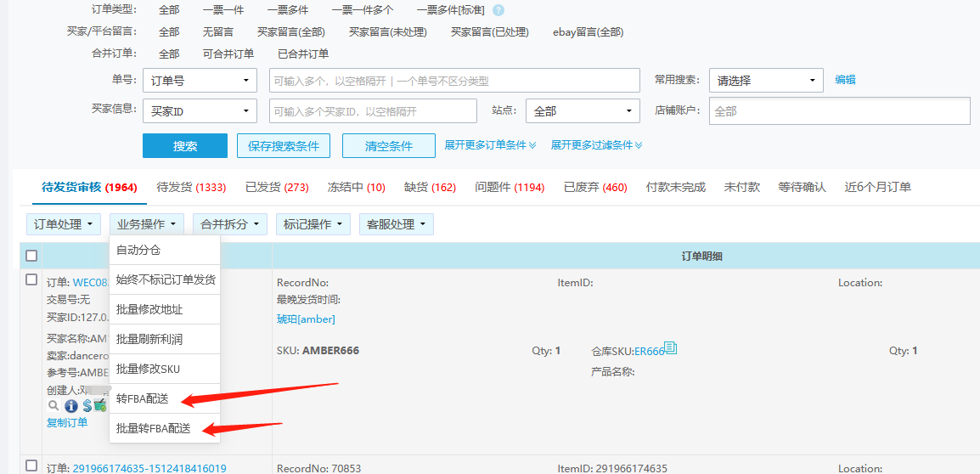Select checkbox for order 291966174635-1512418416019
This screenshot has height=474, width=980.
[x=31, y=466]
